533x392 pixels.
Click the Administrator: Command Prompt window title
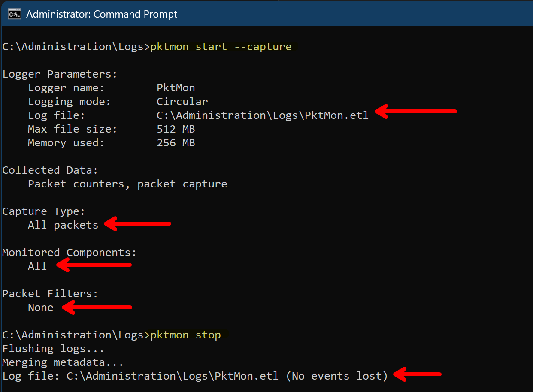click(102, 14)
